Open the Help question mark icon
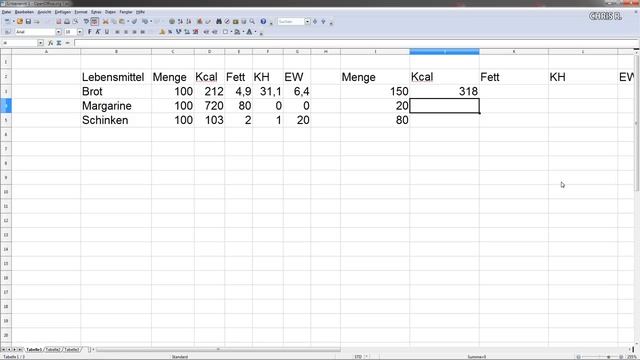The image size is (640, 360). [263, 21]
